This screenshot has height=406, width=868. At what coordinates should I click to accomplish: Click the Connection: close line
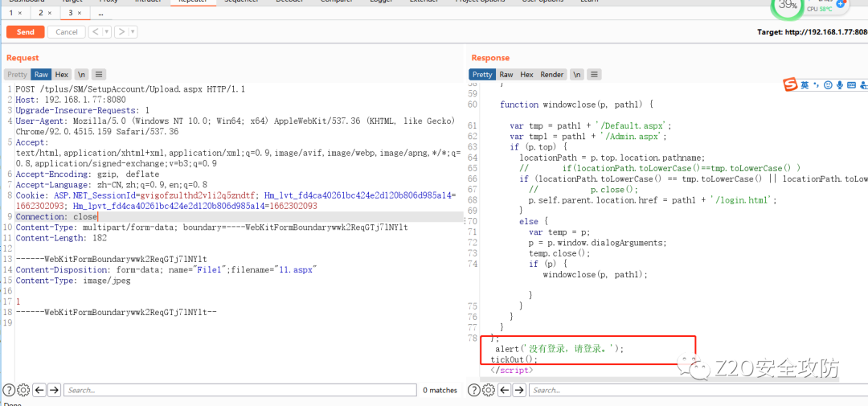[x=56, y=216]
